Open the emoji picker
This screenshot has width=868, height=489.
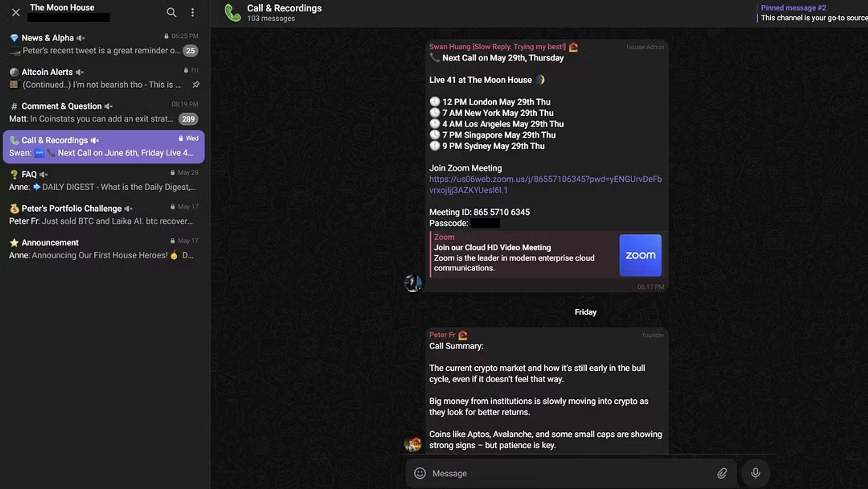pyautogui.click(x=420, y=473)
